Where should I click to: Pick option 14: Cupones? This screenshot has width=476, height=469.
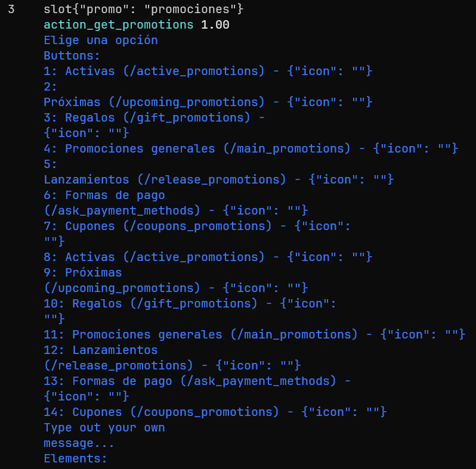click(x=215, y=412)
